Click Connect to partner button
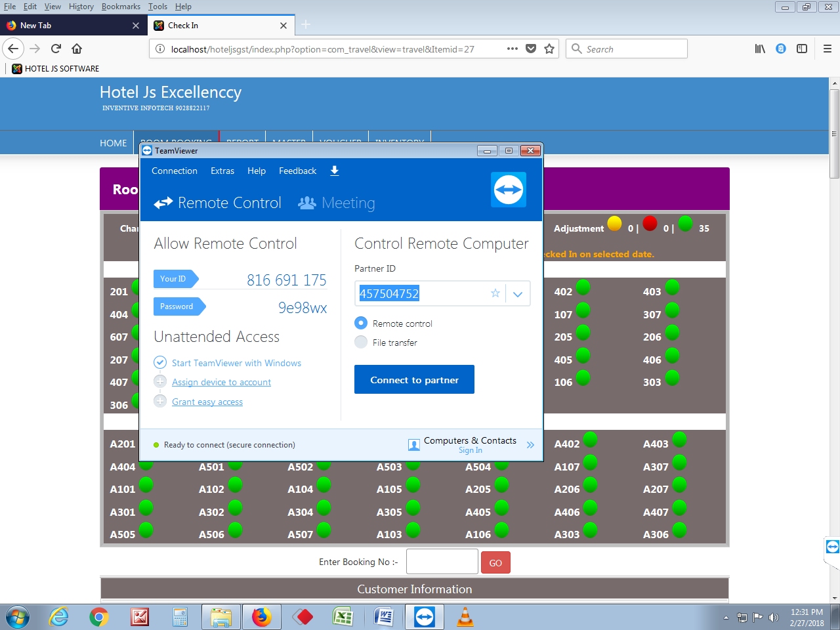Screen dimensions: 840x630 (414, 379)
